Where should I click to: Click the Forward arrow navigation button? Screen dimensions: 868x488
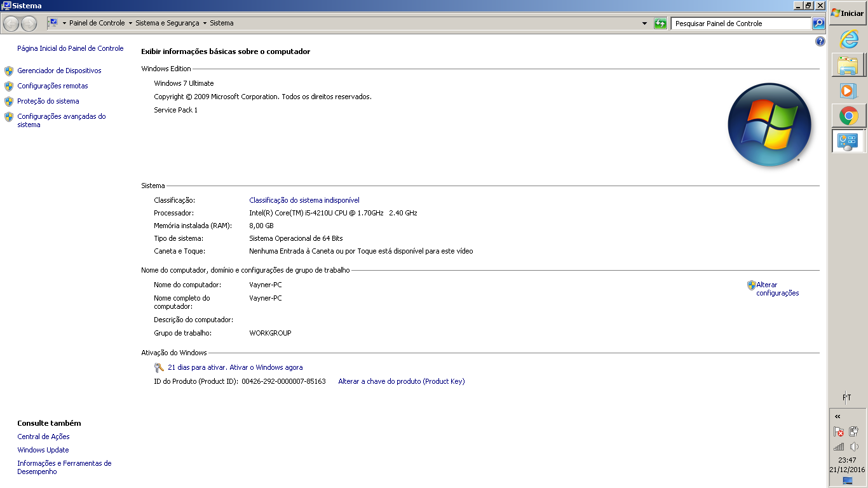29,24
